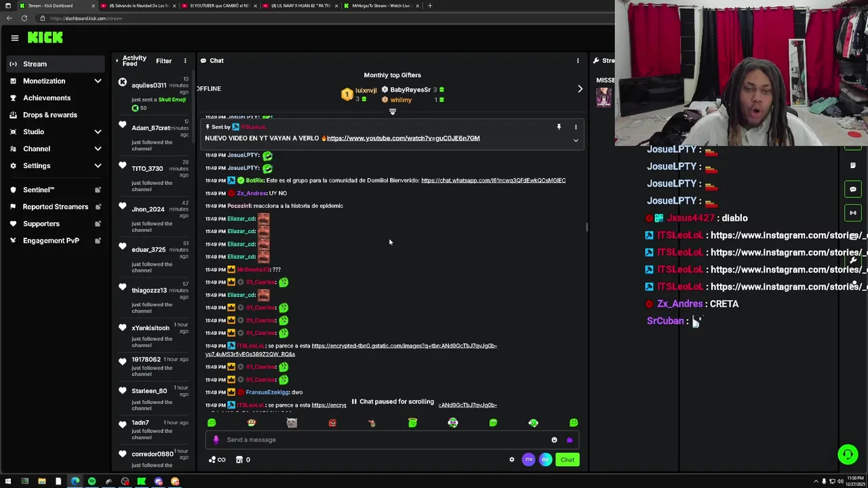This screenshot has height=488, width=868.
Task: Open the Windows Start menu
Action: click(x=8, y=482)
